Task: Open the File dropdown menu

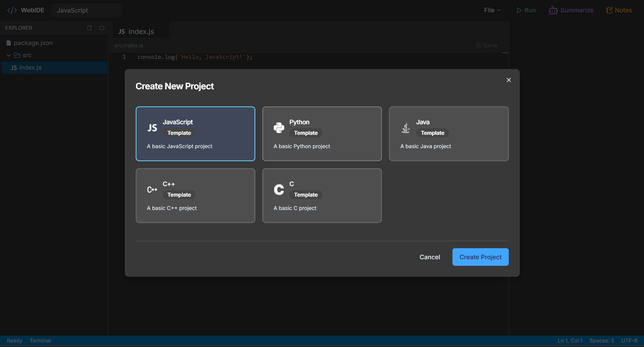Action: point(492,10)
